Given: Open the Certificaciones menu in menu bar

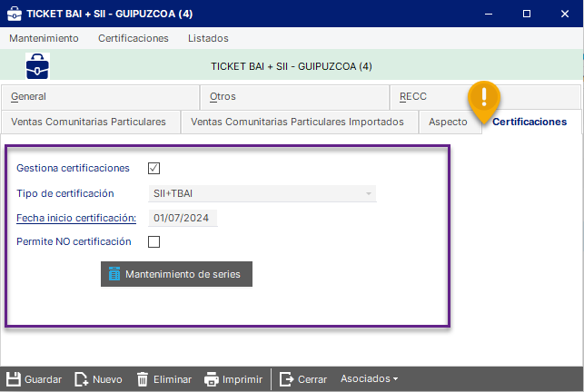Looking at the screenshot, I should 134,38.
